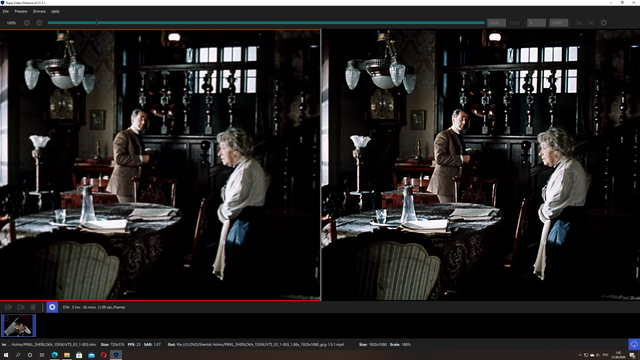This screenshot has width=640, height=360.
Task: Open the Windows Start menu
Action: (x=6, y=355)
